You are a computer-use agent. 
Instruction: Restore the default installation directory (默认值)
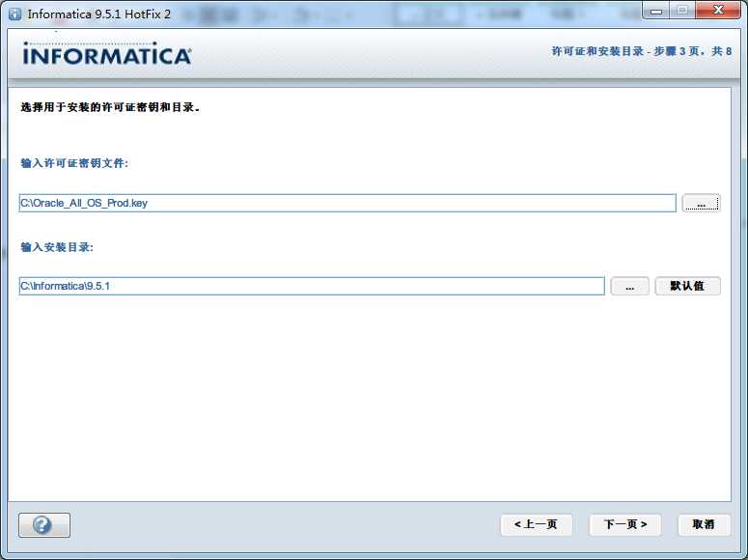[687, 286]
